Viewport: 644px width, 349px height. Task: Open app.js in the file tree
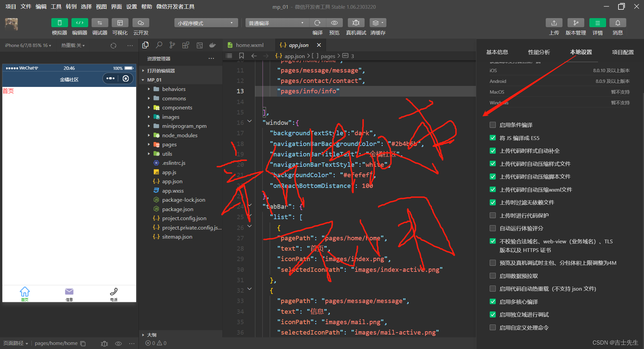(x=169, y=172)
